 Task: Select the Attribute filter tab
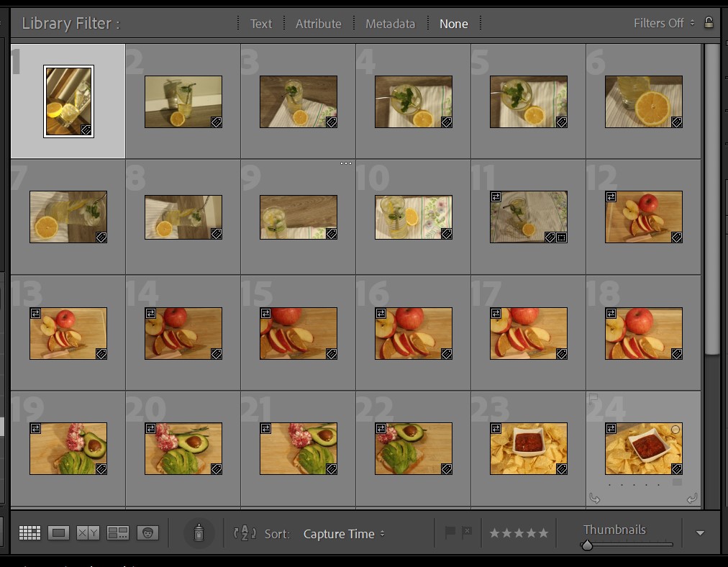point(318,24)
